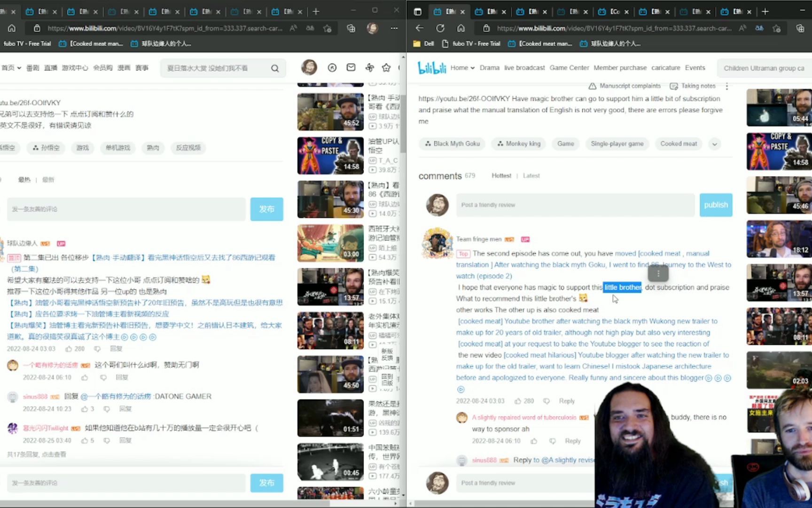Viewport: 812px width, 508px height.
Task: Click the Taking notes icon
Action: tap(674, 86)
